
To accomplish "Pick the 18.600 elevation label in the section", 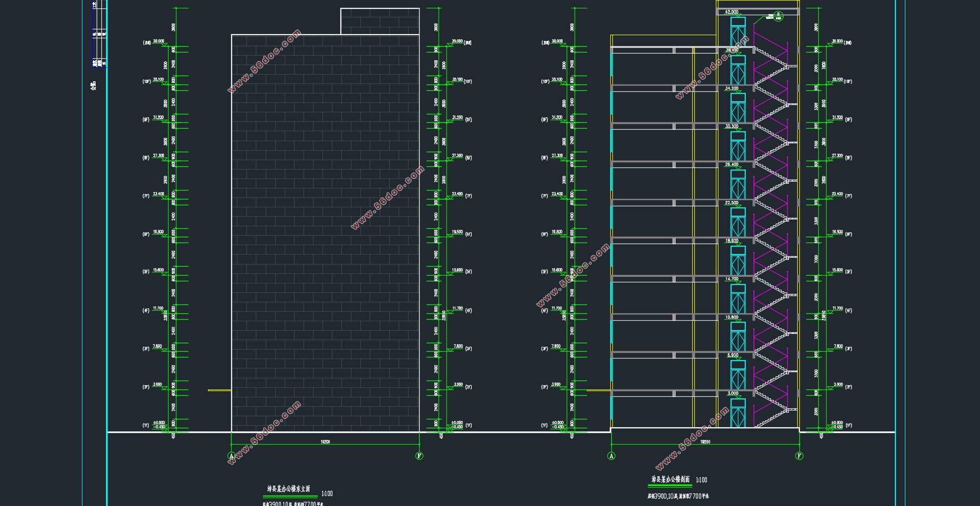I will click(732, 241).
